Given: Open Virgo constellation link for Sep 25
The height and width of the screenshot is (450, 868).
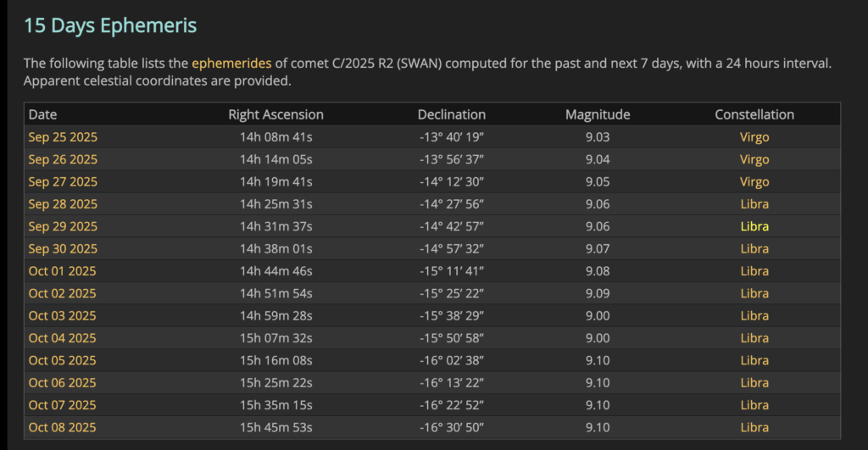Looking at the screenshot, I should pyautogui.click(x=754, y=137).
